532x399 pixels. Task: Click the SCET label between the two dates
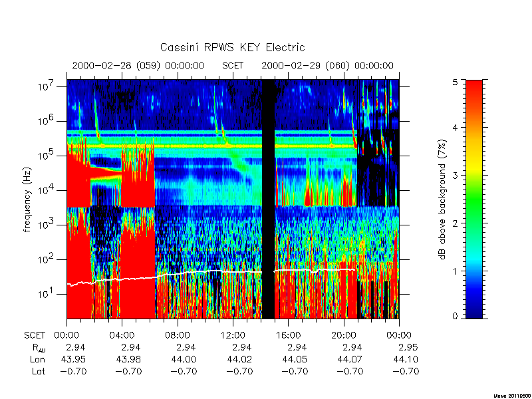click(233, 65)
